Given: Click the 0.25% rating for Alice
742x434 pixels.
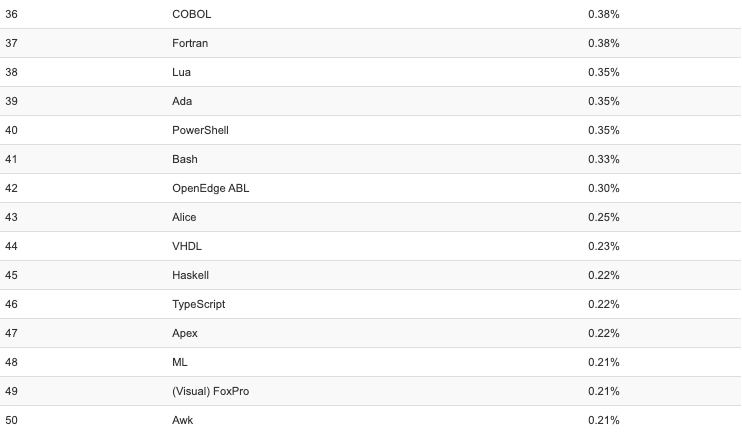Looking at the screenshot, I should 604,218.
